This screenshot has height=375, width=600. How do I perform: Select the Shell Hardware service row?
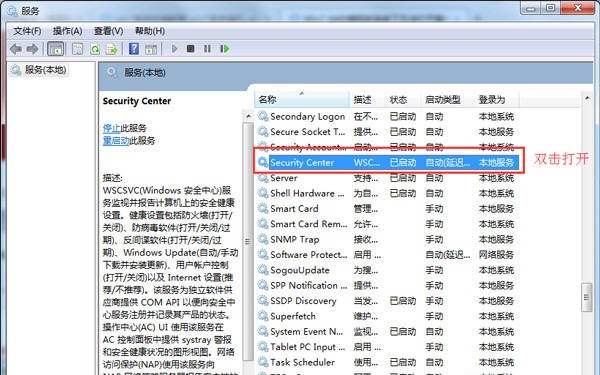[x=387, y=193]
